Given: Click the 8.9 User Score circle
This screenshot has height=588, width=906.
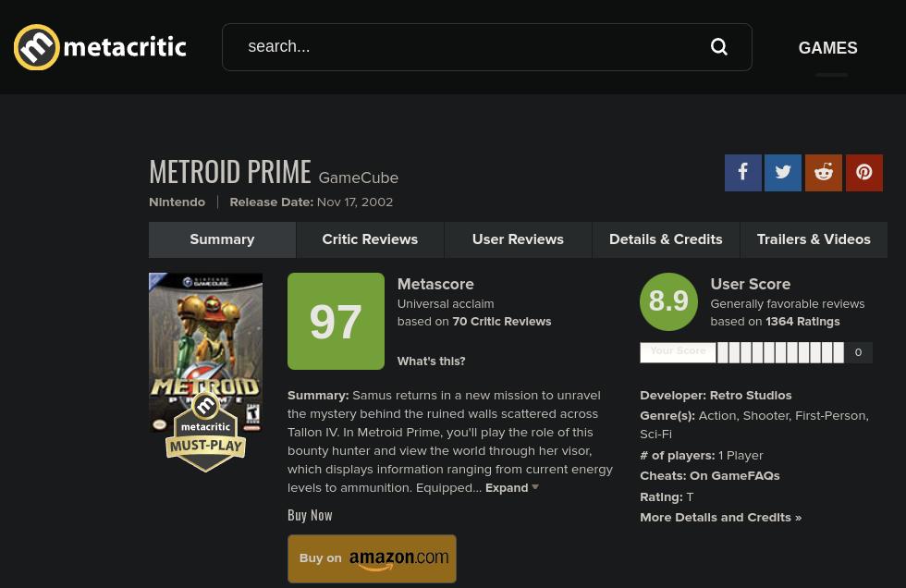Looking at the screenshot, I should pos(668,301).
